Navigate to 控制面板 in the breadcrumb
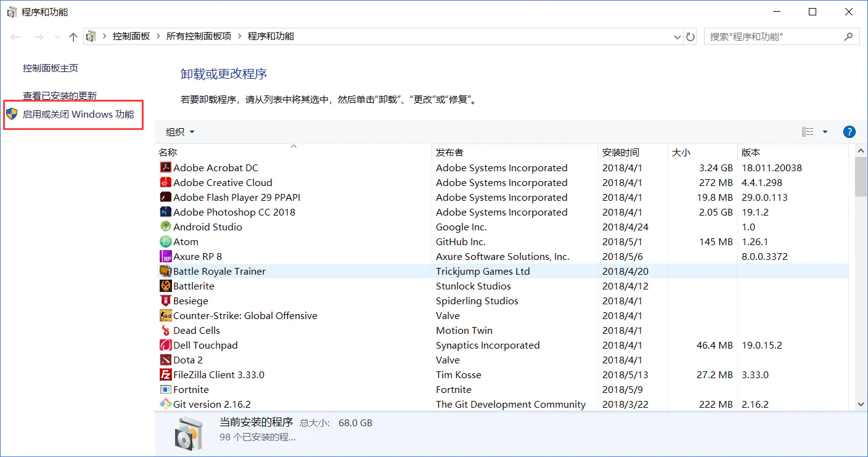 point(131,36)
